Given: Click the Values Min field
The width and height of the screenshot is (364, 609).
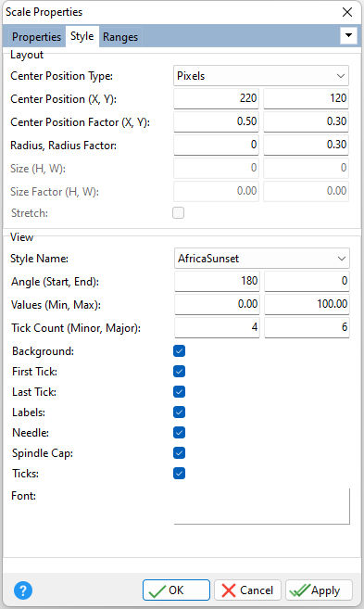Looking at the screenshot, I should click(x=217, y=304).
